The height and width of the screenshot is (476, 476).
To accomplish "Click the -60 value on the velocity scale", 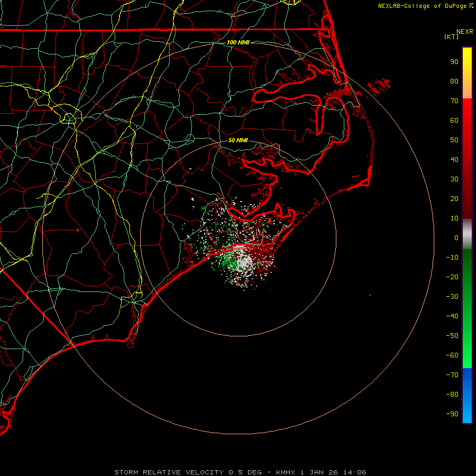I will coord(452,355).
